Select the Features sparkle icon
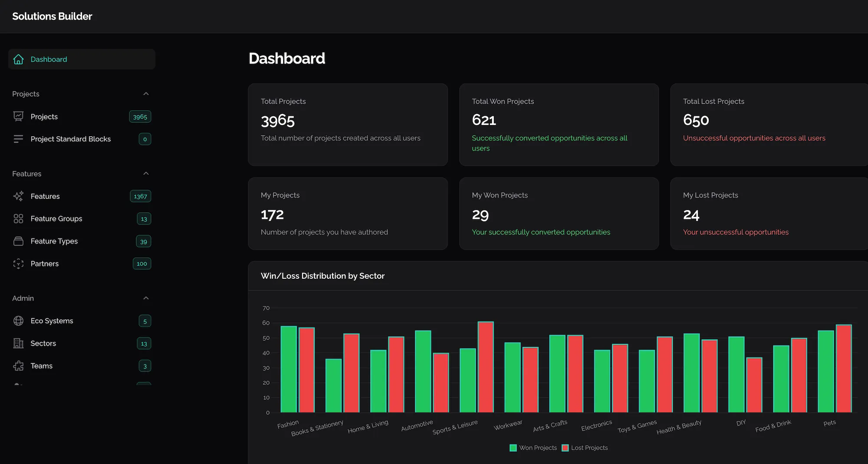Screen dimensions: 868x464 (x=18, y=196)
